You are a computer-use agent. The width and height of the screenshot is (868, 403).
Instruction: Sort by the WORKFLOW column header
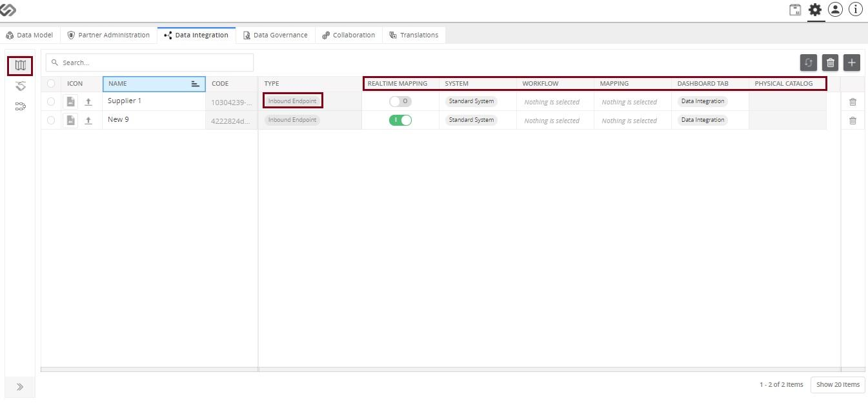(555, 84)
